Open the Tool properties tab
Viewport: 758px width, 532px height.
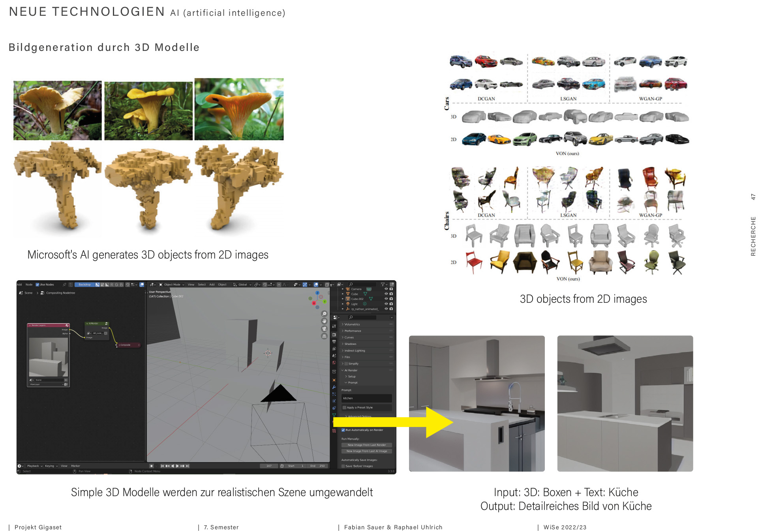[x=334, y=326]
